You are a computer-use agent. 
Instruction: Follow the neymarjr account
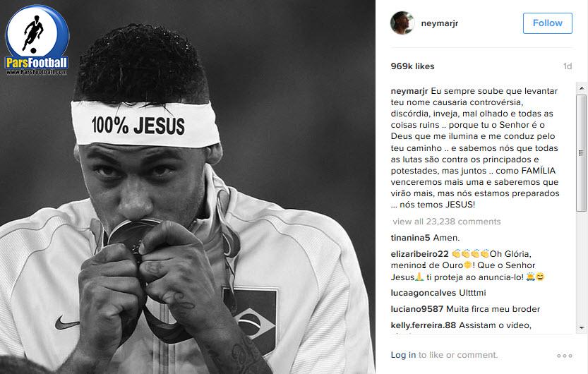pos(548,23)
